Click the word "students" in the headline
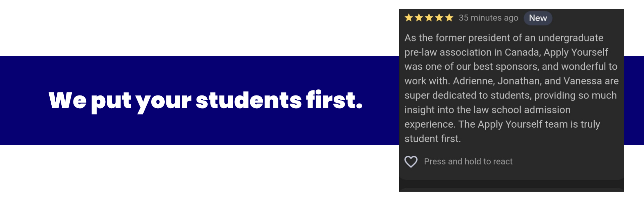The image size is (644, 201). coord(249,100)
